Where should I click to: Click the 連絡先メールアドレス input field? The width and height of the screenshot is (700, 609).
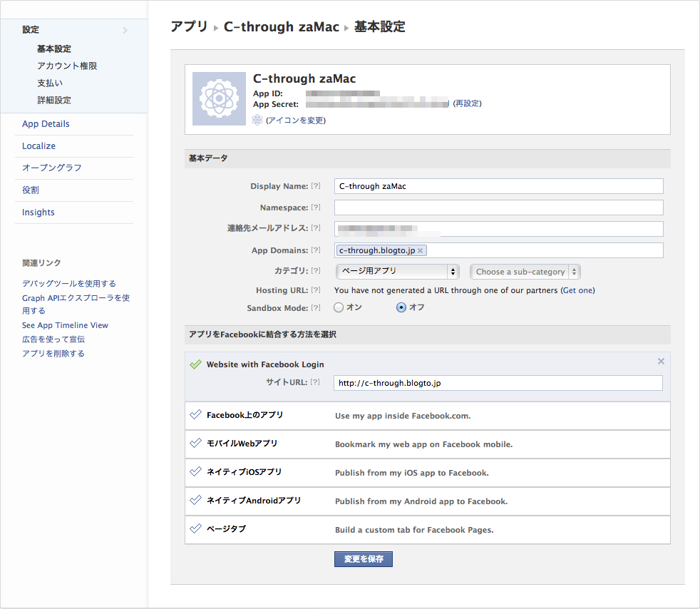pyautogui.click(x=499, y=229)
